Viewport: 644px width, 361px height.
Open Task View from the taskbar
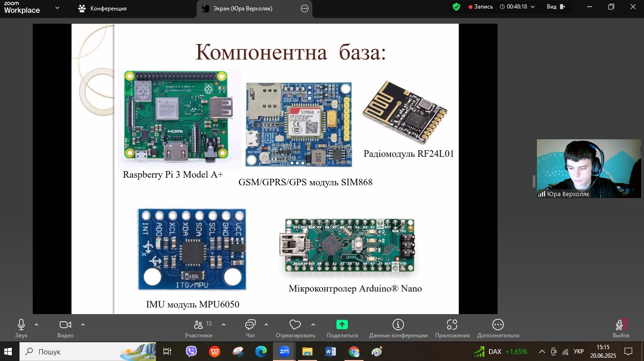167,352
